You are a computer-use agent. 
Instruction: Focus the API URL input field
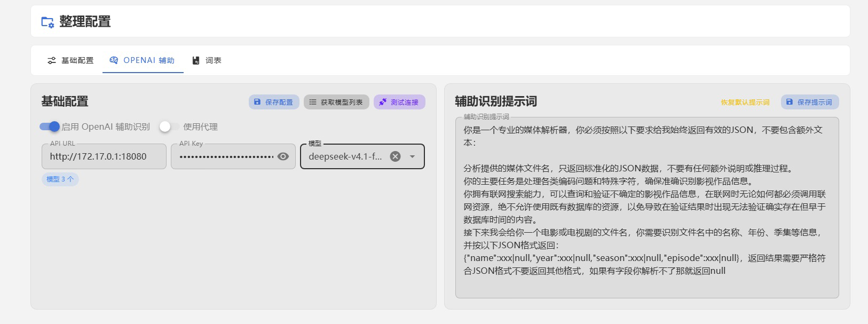(x=104, y=156)
